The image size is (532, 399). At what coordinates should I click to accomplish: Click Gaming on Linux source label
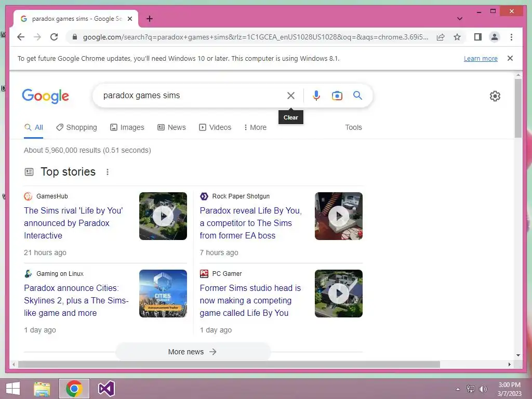60,273
